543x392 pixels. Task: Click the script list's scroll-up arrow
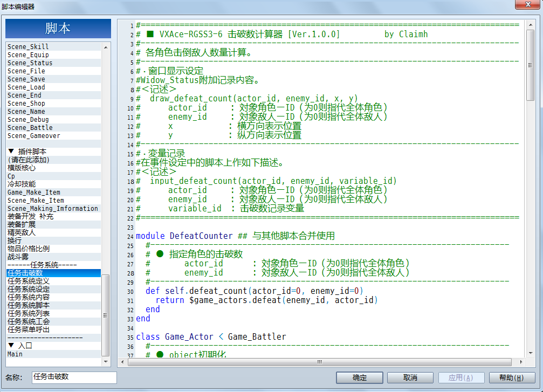106,47
